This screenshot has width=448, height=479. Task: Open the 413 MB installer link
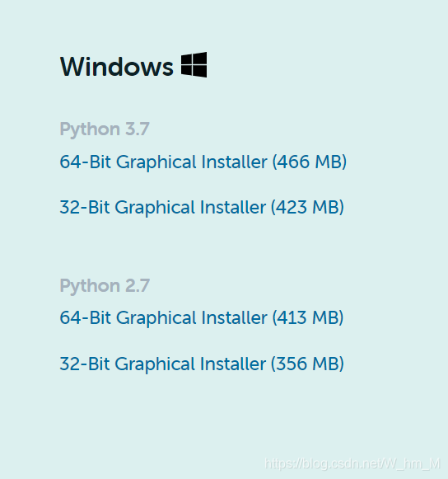(x=202, y=317)
